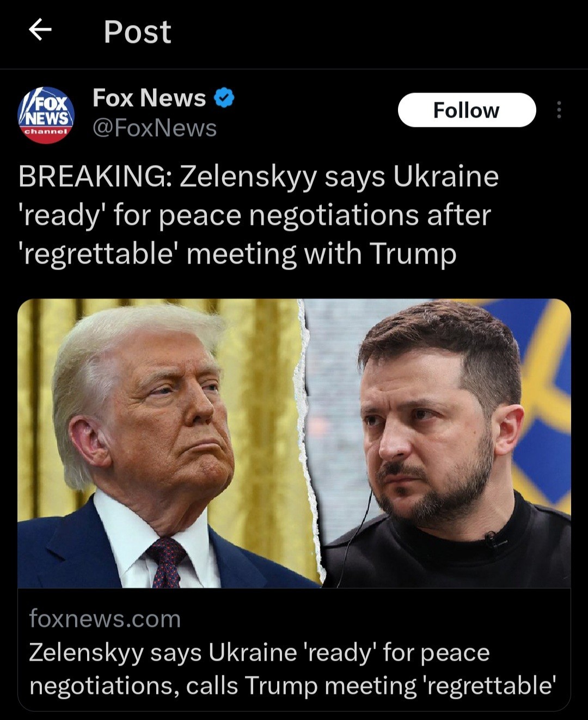Tap the Fox News channel profile avatar
The height and width of the screenshot is (720, 588).
[x=46, y=115]
